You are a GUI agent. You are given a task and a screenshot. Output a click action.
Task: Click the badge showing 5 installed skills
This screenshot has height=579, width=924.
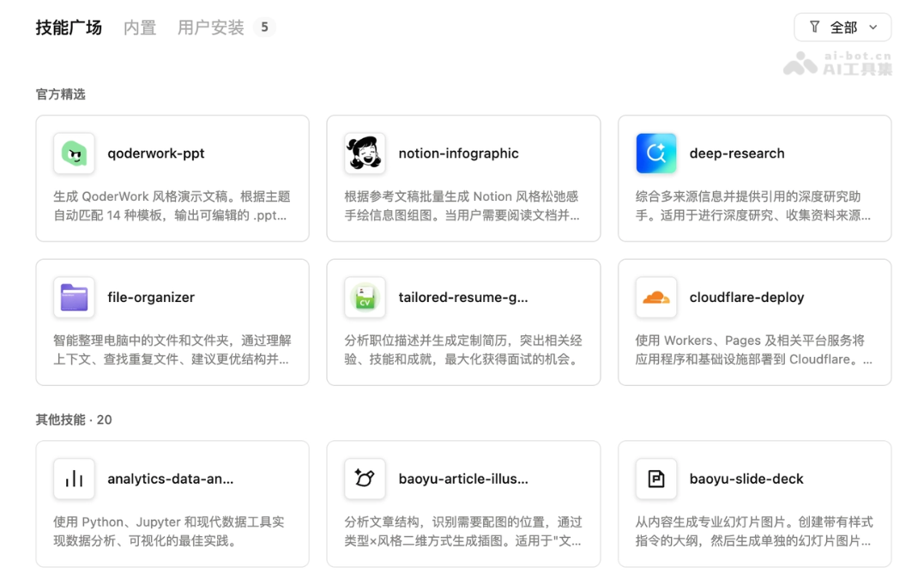point(264,27)
